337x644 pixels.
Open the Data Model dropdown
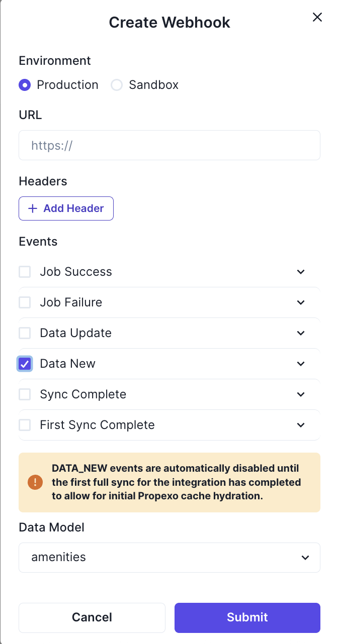(169, 558)
